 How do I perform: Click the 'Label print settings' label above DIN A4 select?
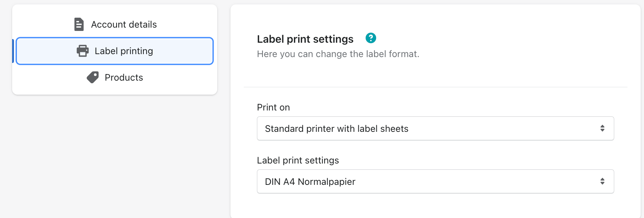point(298,161)
